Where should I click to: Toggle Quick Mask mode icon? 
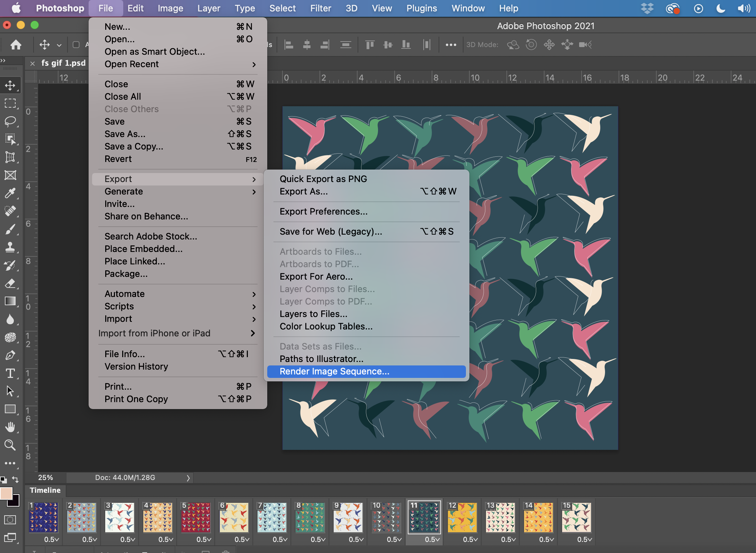(x=10, y=520)
